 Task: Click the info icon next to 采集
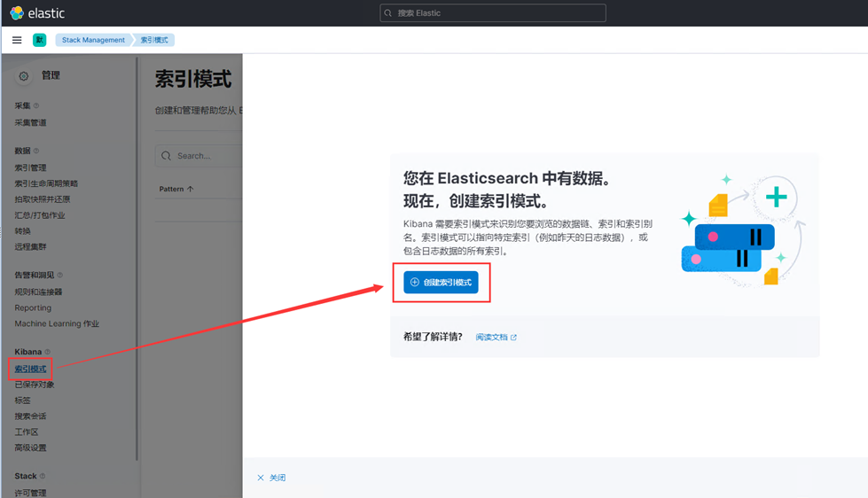(36, 105)
